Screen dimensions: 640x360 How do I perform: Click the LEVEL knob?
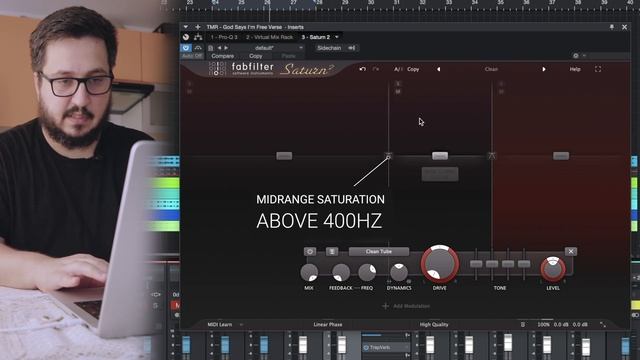click(553, 269)
